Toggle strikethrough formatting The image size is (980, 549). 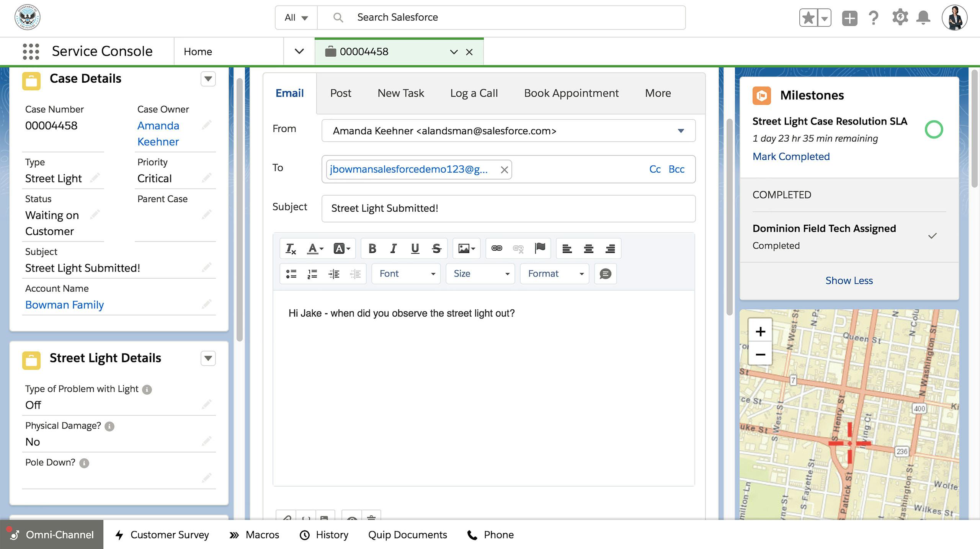(x=436, y=248)
